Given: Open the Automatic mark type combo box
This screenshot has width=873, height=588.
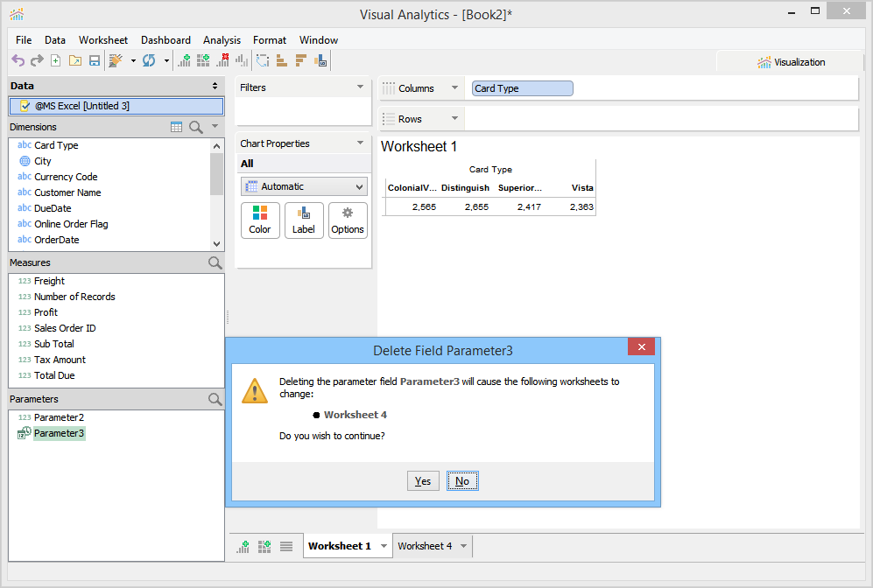Looking at the screenshot, I should coord(304,186).
